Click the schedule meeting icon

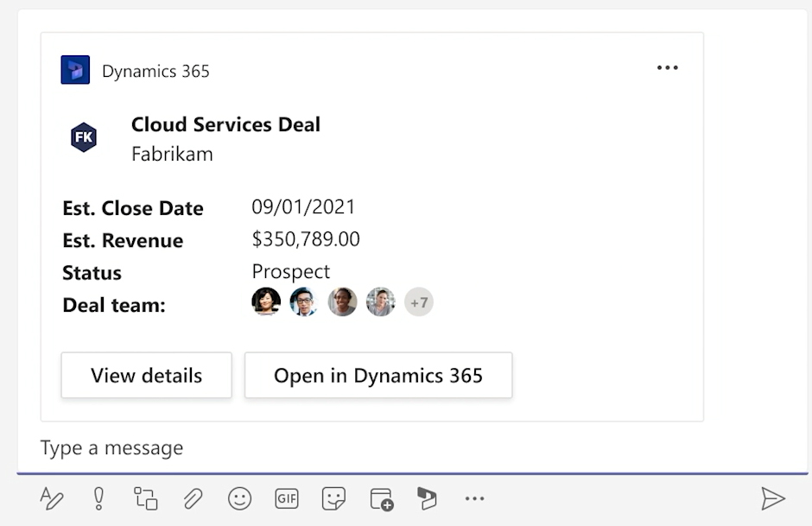(381, 498)
